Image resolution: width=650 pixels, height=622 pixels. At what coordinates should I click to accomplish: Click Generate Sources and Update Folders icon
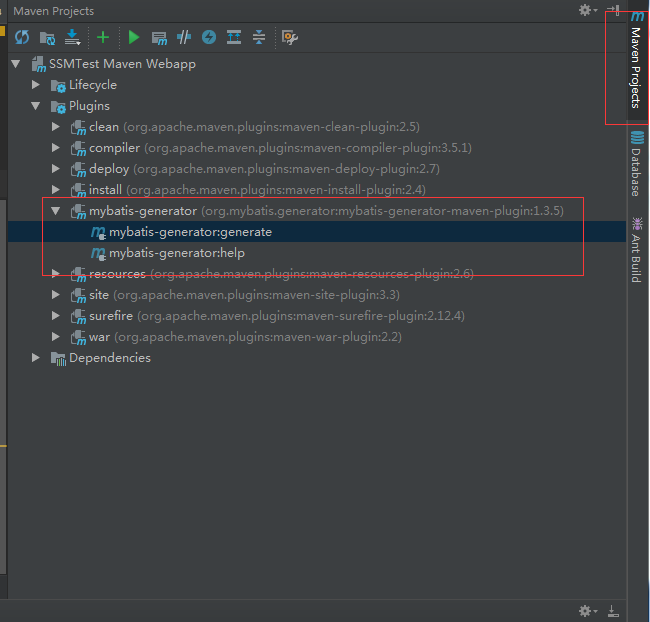click(x=47, y=38)
